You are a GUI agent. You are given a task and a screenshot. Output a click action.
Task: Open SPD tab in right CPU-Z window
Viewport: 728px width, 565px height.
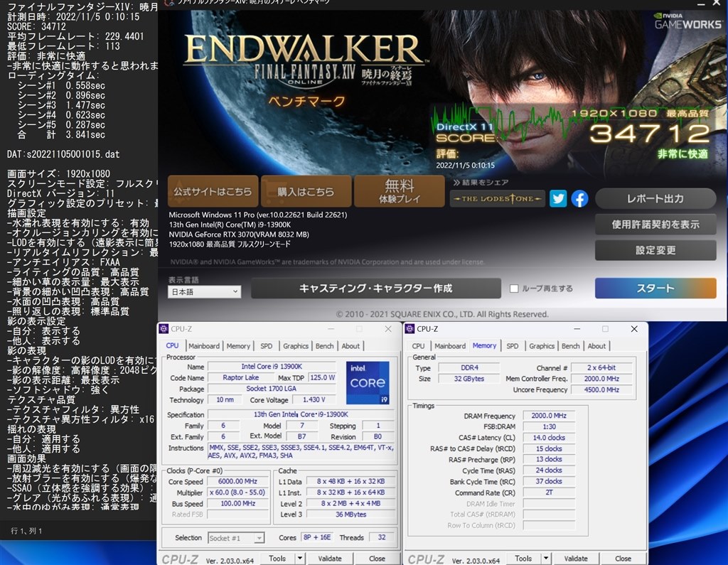(x=513, y=346)
